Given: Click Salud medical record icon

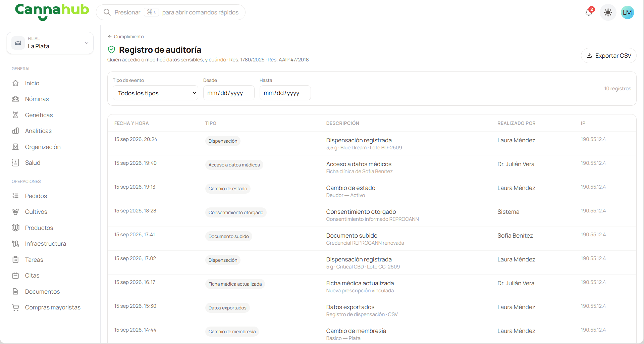Looking at the screenshot, I should [15, 163].
